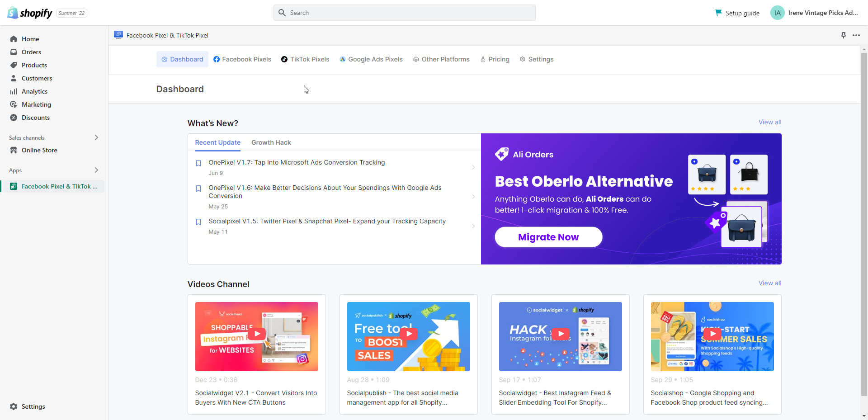
Task: Open OnePixel V1.6 update via chevron
Action: coord(473,197)
